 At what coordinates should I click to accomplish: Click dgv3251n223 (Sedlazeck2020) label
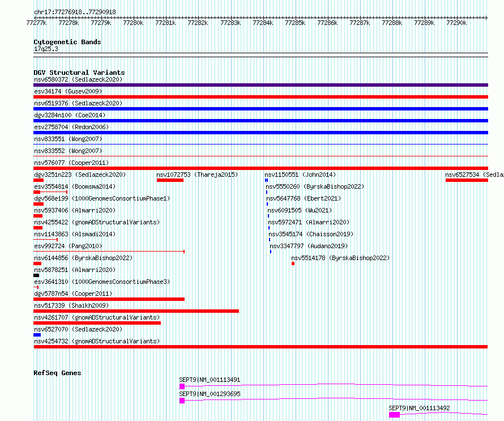[80, 175]
